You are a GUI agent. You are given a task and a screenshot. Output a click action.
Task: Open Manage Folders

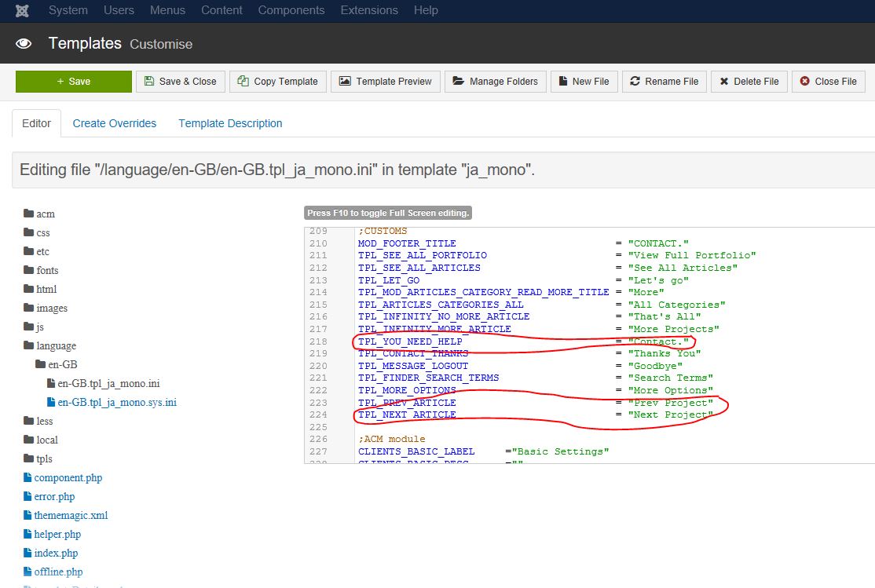point(496,82)
